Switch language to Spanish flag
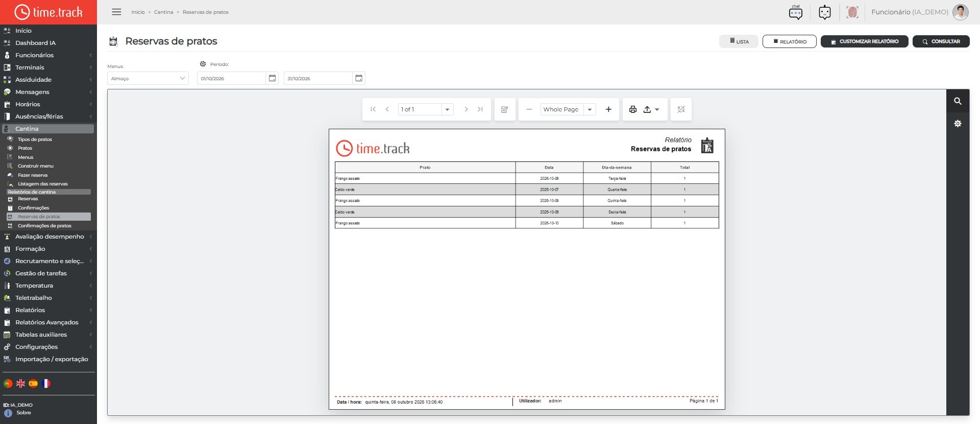 [33, 383]
